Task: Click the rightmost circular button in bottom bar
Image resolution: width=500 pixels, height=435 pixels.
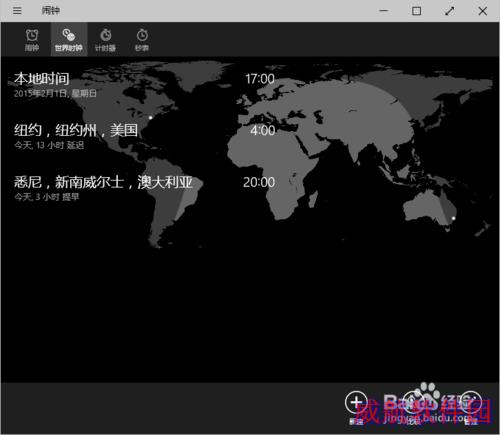Action: click(471, 403)
